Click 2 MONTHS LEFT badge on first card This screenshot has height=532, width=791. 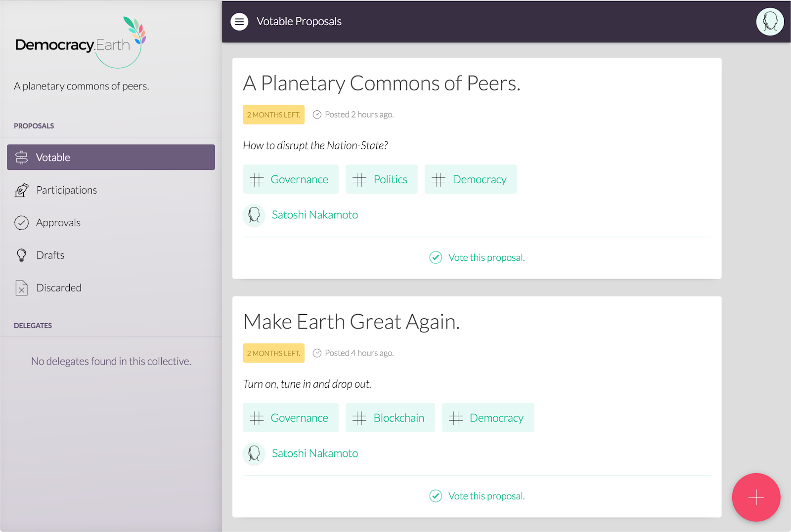click(x=273, y=115)
